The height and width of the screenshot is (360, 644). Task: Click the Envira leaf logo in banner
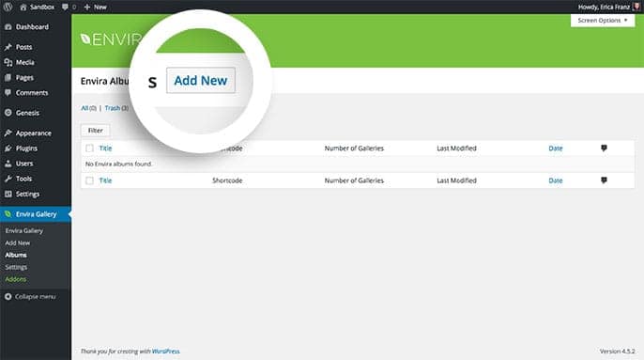pos(85,39)
